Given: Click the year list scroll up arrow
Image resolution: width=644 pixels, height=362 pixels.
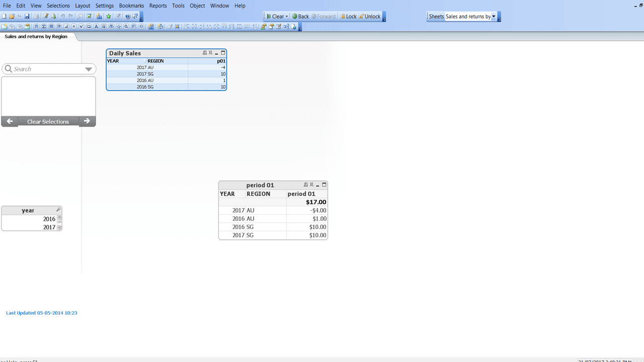Looking at the screenshot, I should pyautogui.click(x=59, y=218).
